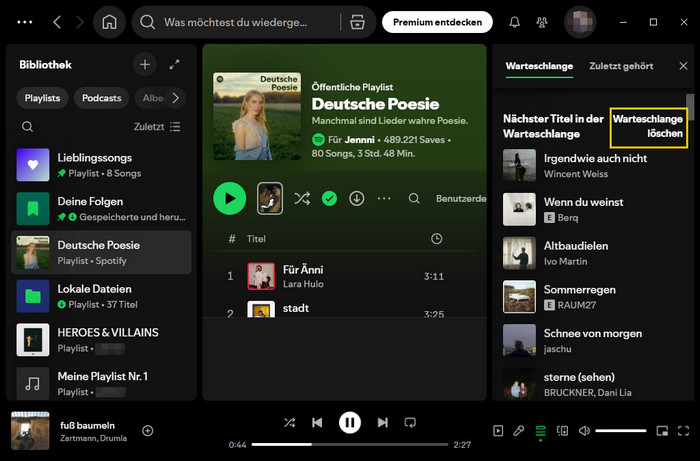Open artist Lara Hulo
The height and width of the screenshot is (461, 700).
303,284
